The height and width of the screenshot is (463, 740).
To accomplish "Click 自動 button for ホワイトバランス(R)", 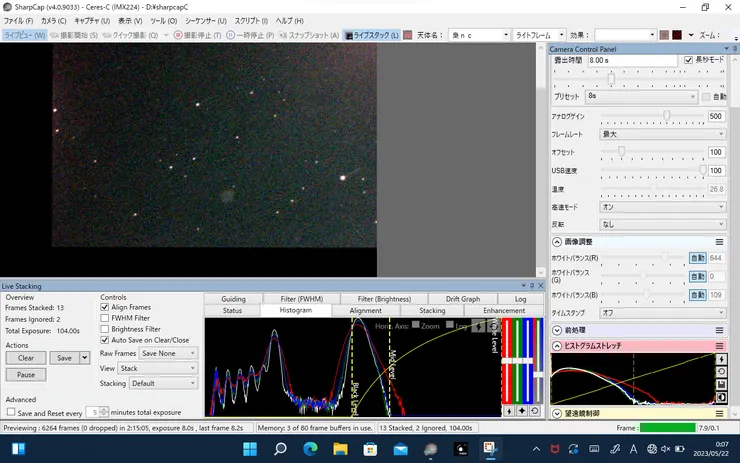I will 698,258.
